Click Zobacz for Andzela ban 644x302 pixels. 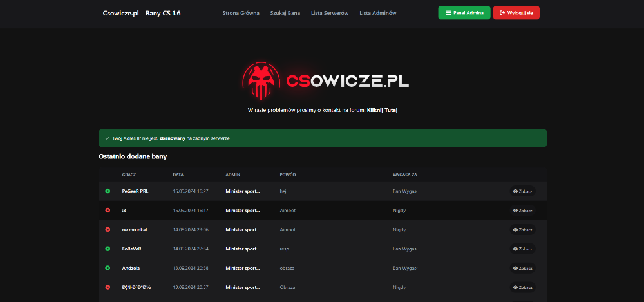522,269
